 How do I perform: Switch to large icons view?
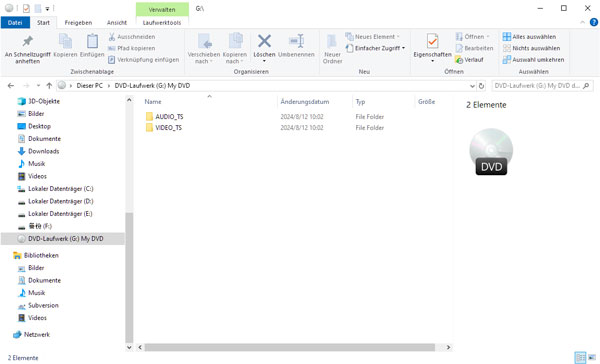click(x=592, y=357)
